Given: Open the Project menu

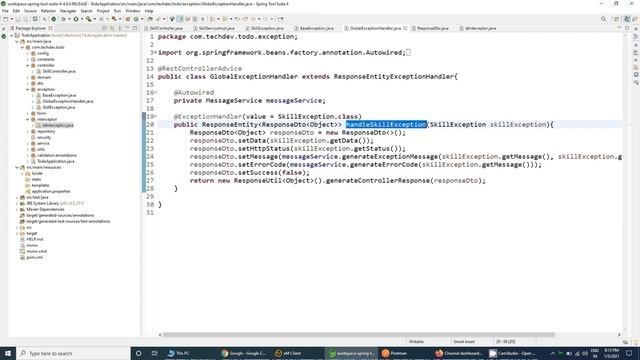Looking at the screenshot, I should coord(103,11).
